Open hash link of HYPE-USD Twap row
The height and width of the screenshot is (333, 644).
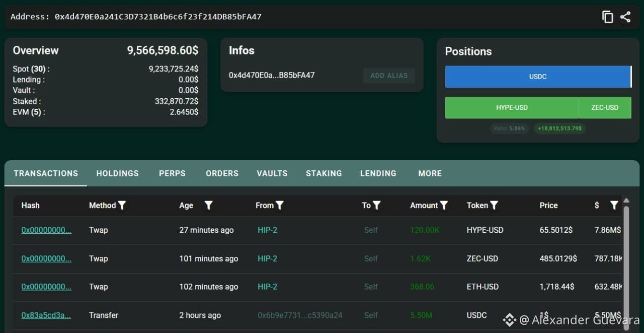46,230
